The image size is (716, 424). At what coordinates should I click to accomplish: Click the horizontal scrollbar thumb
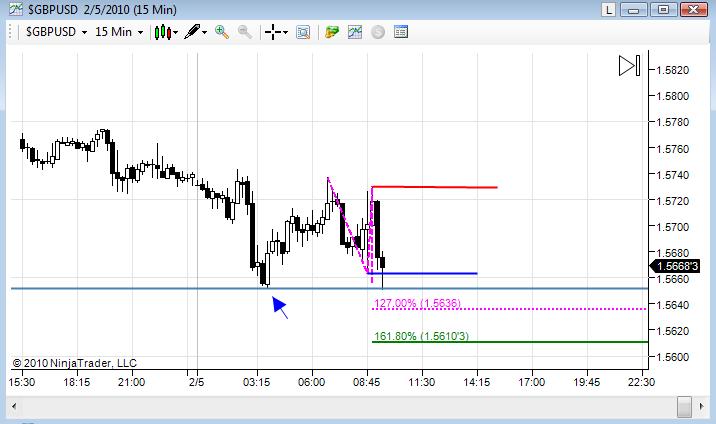click(x=684, y=406)
